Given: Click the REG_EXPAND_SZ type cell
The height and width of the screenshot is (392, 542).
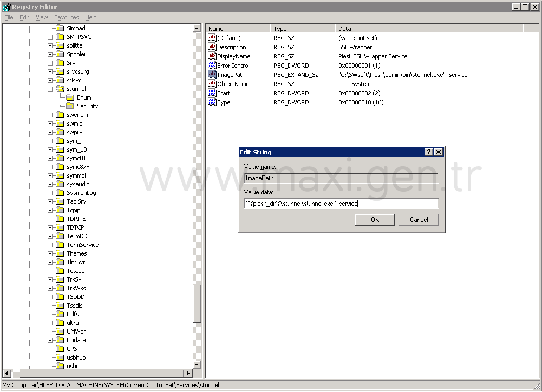Looking at the screenshot, I should (296, 74).
